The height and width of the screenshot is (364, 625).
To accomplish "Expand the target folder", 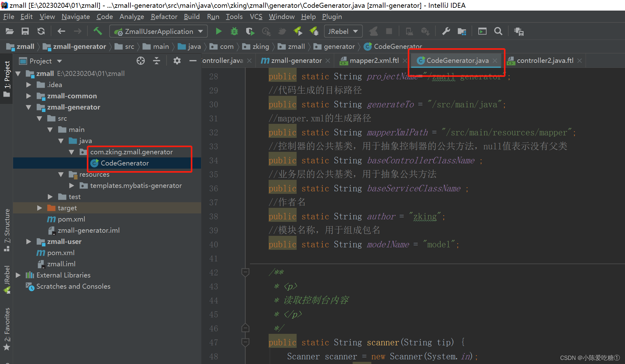I will (40, 208).
